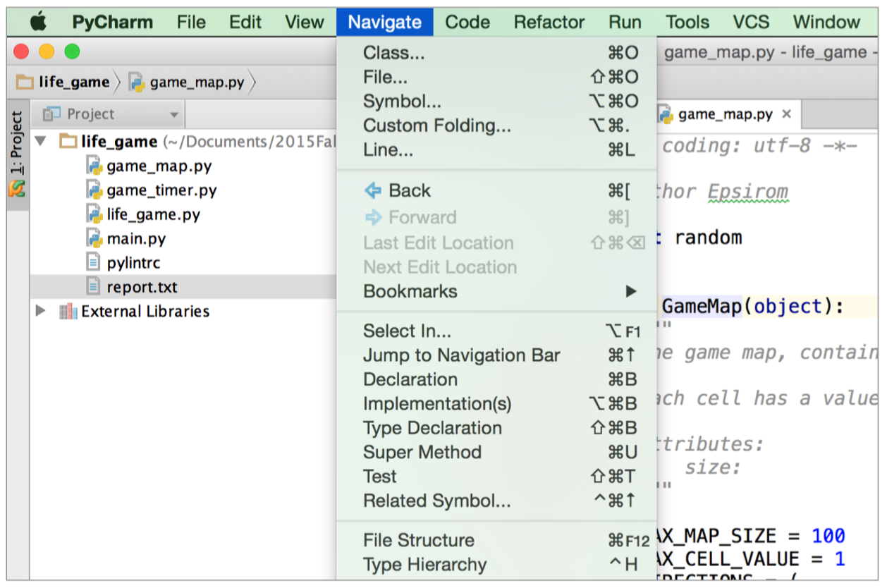Click game_map.py in the breadcrumb bar
Screen dimensions: 887x588
[x=197, y=82]
